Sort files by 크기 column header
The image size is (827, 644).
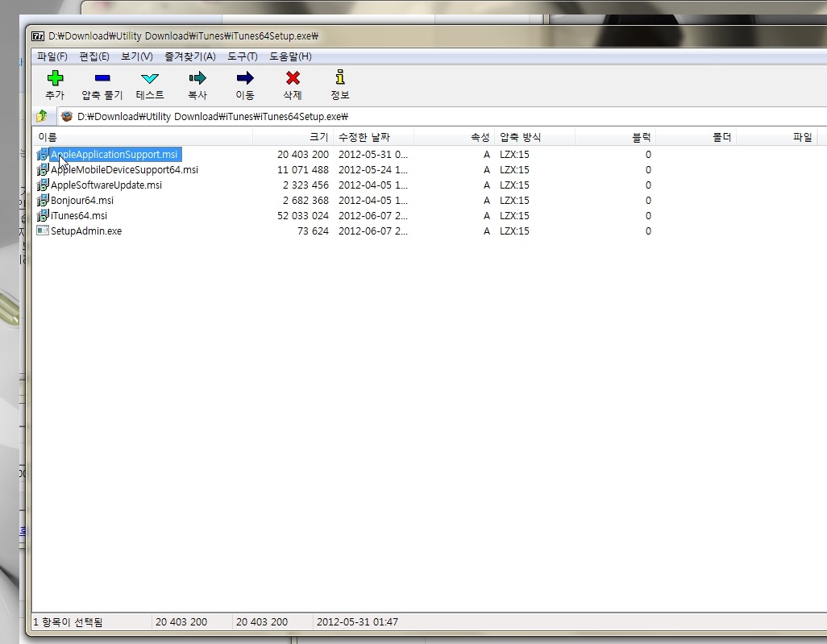click(x=293, y=138)
